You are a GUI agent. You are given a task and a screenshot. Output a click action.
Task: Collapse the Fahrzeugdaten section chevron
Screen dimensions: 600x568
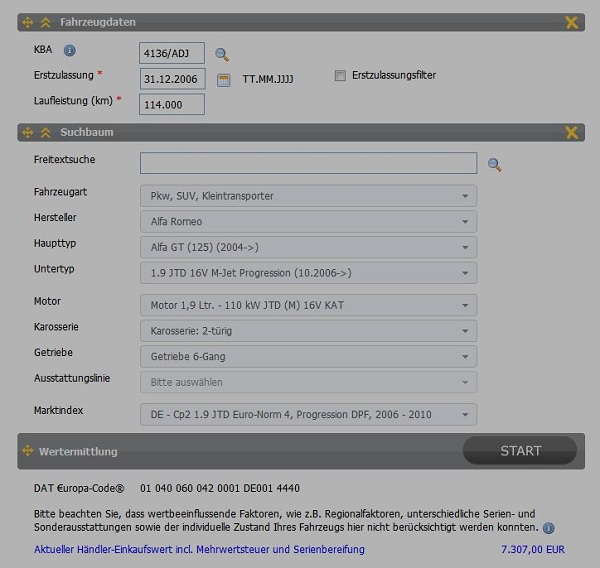pyautogui.click(x=45, y=22)
